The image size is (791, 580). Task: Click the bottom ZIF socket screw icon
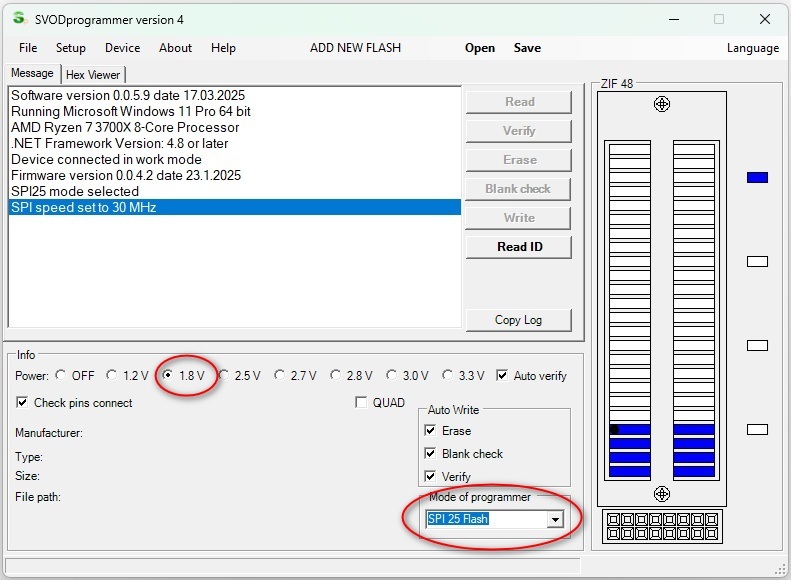(661, 494)
